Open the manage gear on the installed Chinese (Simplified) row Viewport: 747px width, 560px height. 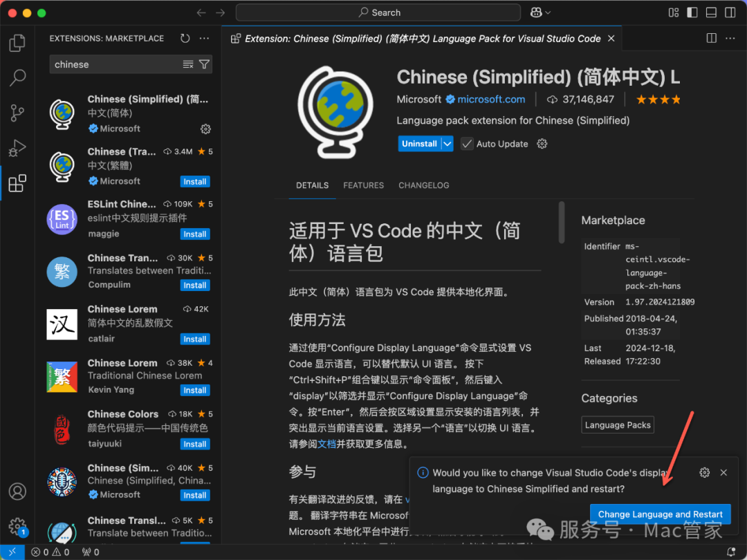(x=205, y=129)
